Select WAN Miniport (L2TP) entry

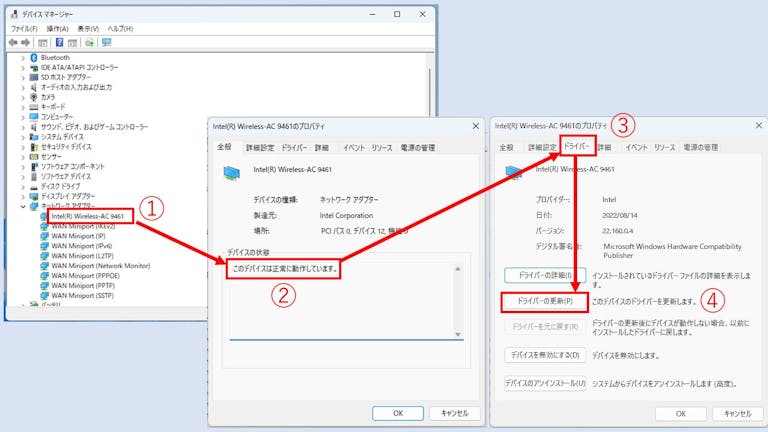pyautogui.click(x=82, y=256)
